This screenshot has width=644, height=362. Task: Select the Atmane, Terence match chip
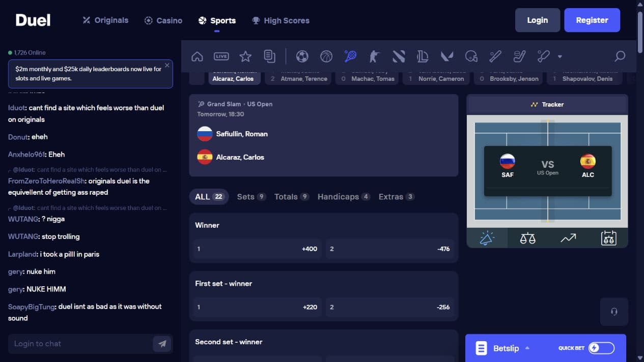click(x=298, y=78)
